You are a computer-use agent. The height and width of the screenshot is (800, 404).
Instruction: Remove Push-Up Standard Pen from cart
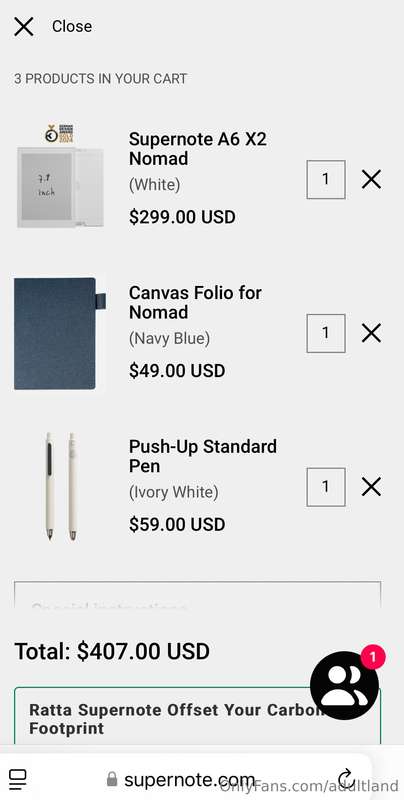[x=371, y=487]
